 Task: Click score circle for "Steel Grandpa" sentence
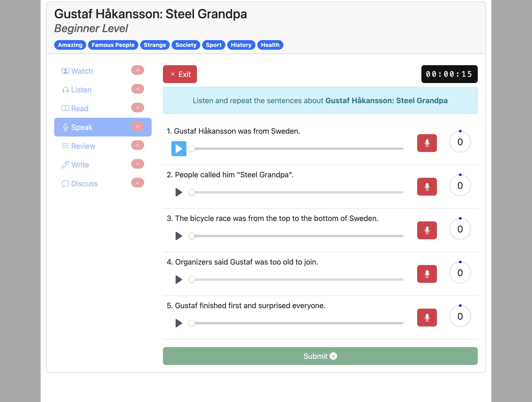[x=460, y=186]
